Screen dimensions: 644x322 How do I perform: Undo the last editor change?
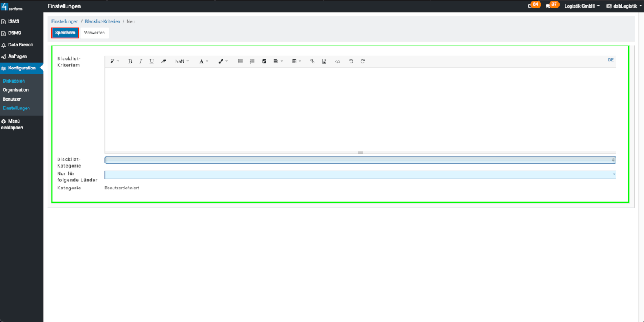[x=351, y=61]
